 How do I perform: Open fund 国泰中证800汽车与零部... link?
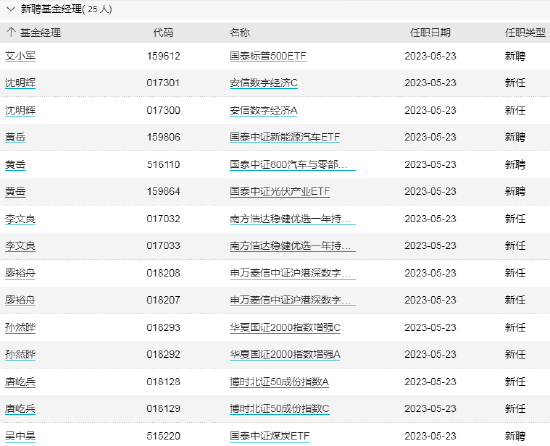293,164
